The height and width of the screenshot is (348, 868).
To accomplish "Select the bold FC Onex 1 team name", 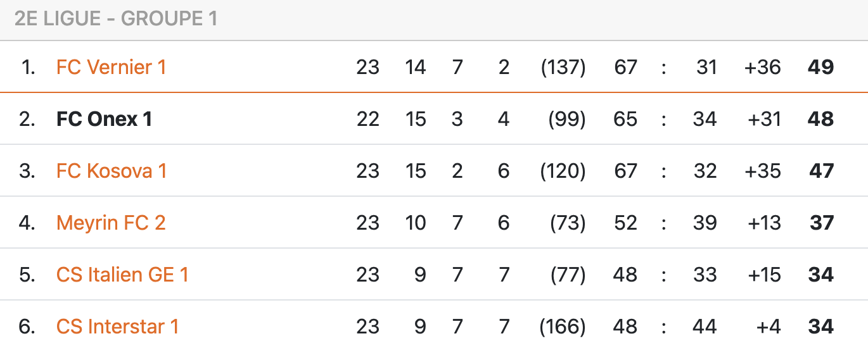I will (x=104, y=119).
